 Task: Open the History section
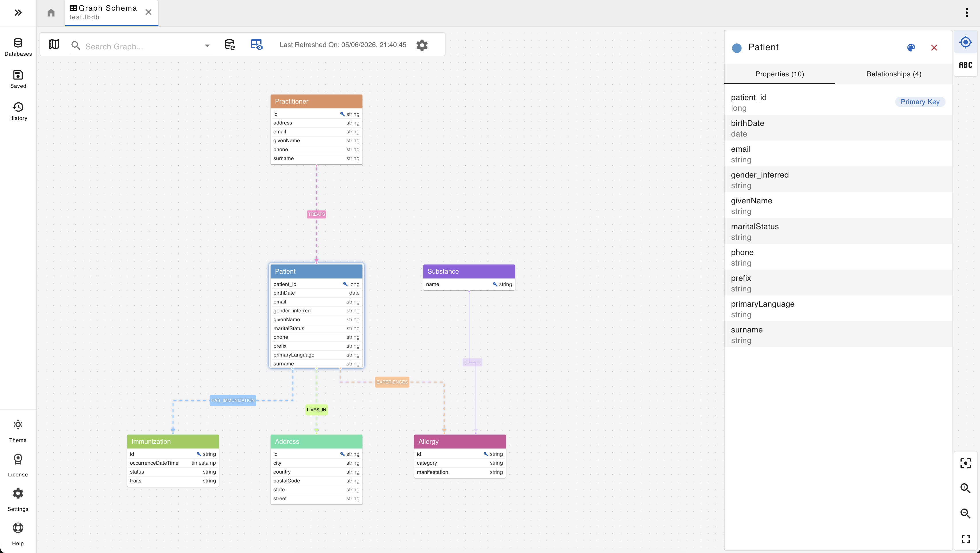pos(18,112)
